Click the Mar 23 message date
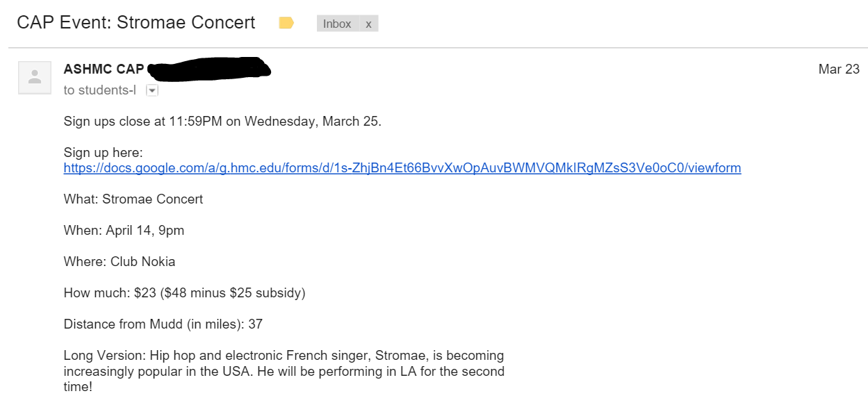The height and width of the screenshot is (405, 868). (x=839, y=69)
